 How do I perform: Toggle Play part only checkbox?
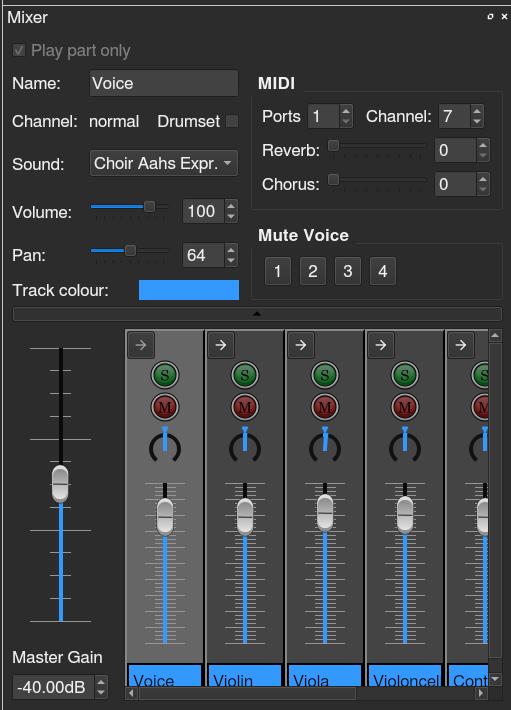(19, 50)
